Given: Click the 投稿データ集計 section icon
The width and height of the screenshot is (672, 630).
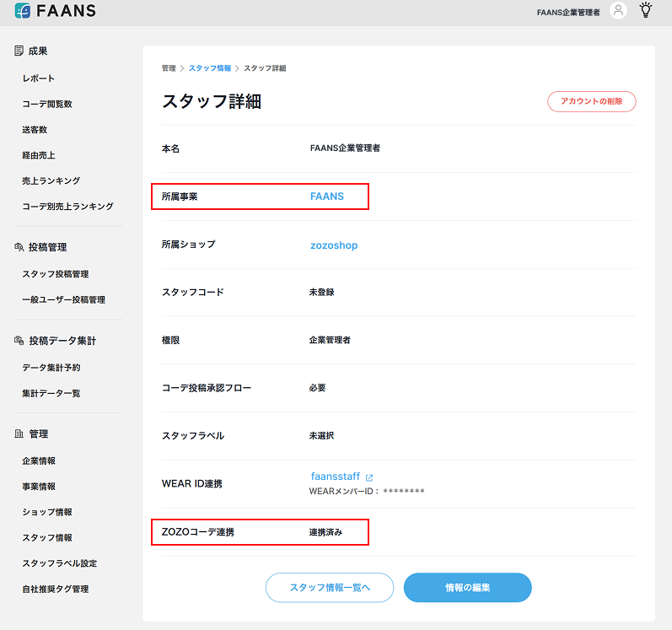Looking at the screenshot, I should point(19,341).
